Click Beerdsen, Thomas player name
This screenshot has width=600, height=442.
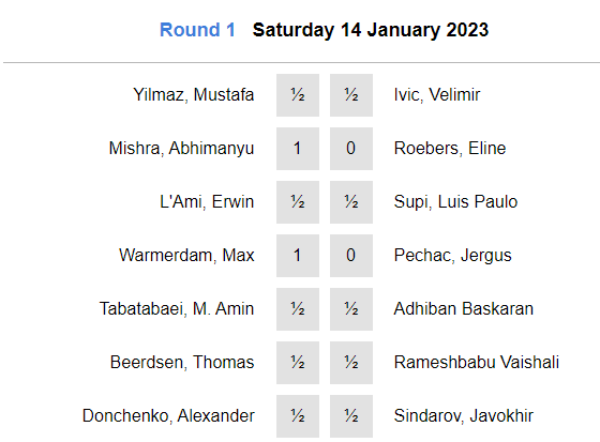(x=182, y=362)
